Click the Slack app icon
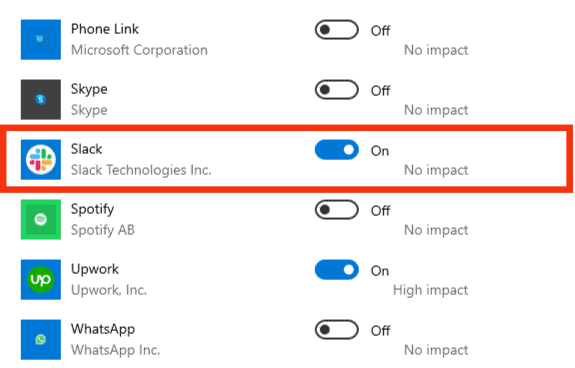 point(41,159)
